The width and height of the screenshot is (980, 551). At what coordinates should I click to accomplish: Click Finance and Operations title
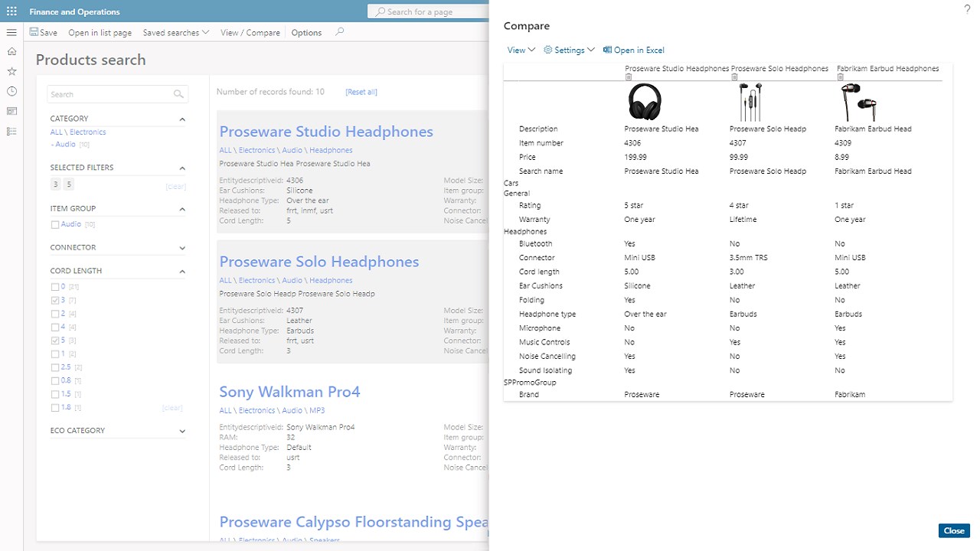75,11
